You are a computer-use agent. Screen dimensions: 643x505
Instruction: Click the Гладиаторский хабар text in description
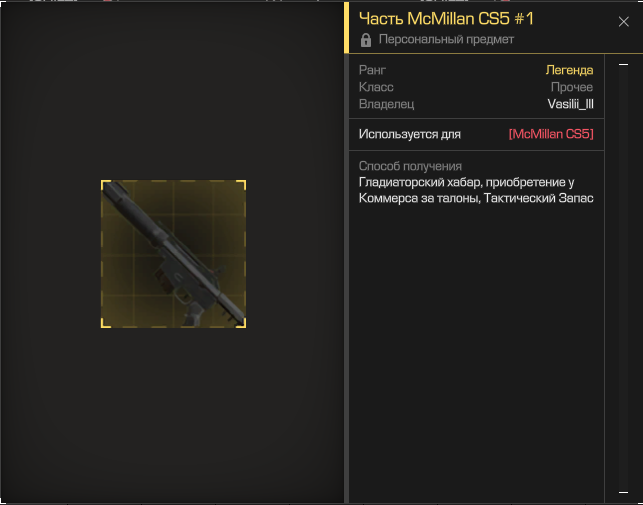419,182
